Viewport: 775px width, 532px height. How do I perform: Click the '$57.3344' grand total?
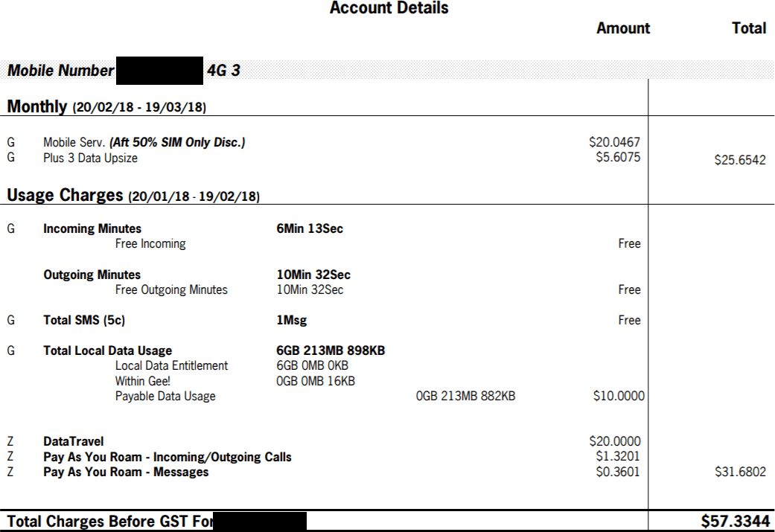(736, 521)
